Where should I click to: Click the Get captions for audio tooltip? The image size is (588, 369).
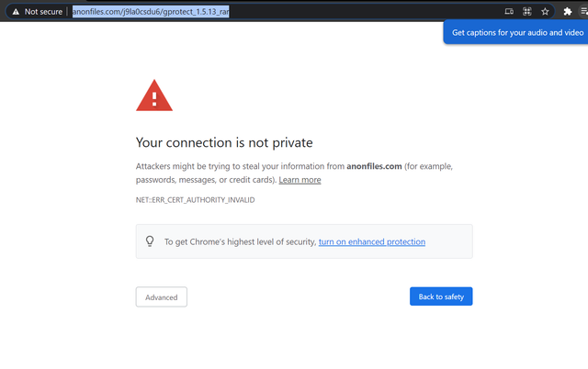515,32
